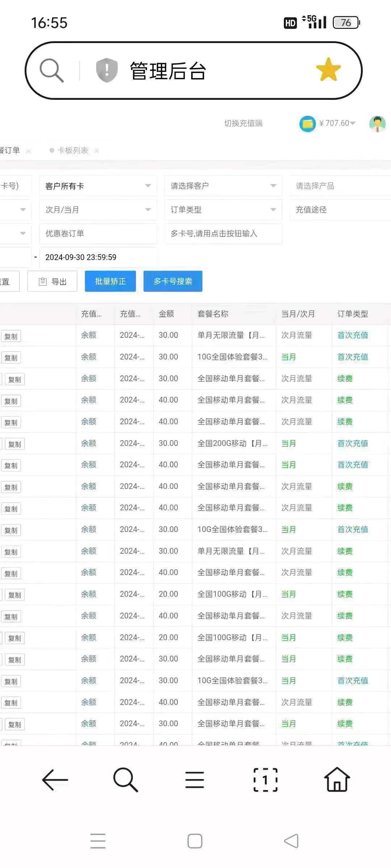Open the 订单类型 dropdown
The height and width of the screenshot is (868, 391).
223,210
